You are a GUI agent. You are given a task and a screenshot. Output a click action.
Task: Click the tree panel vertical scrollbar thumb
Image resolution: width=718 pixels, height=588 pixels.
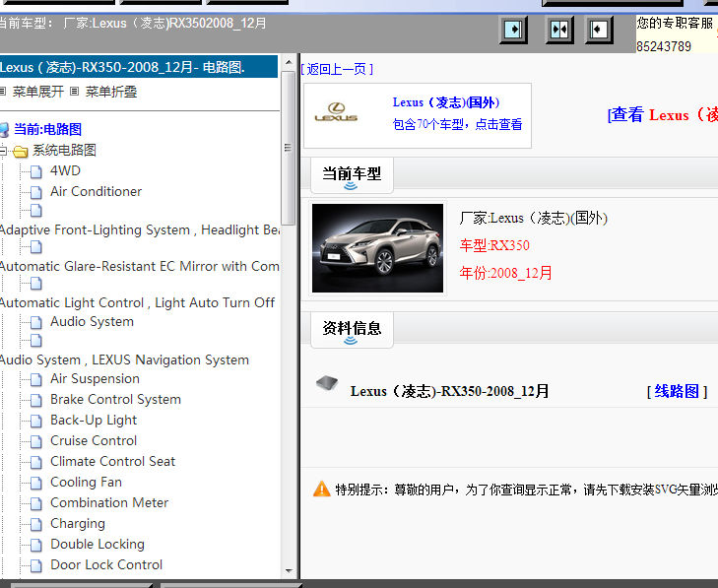point(289,148)
